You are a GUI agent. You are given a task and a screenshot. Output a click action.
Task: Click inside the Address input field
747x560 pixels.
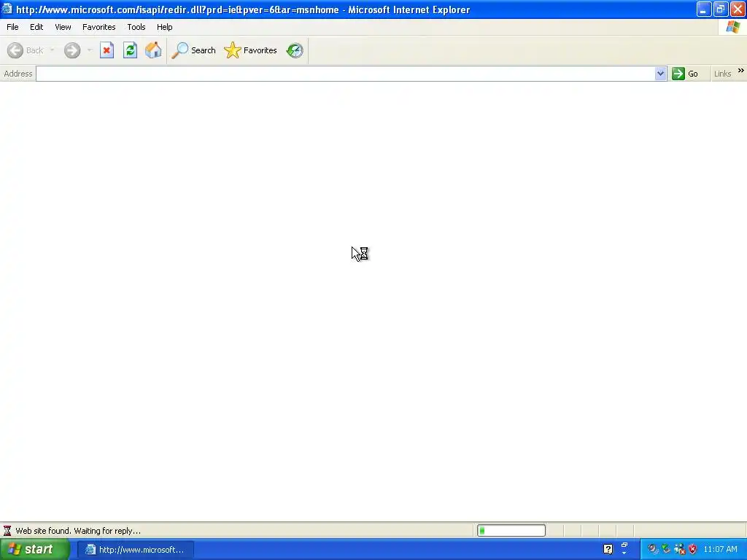click(345, 74)
